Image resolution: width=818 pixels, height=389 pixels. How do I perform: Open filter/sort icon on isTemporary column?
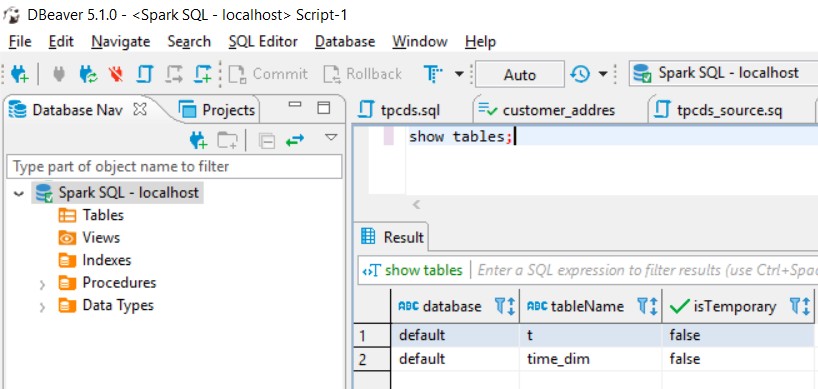click(800, 306)
